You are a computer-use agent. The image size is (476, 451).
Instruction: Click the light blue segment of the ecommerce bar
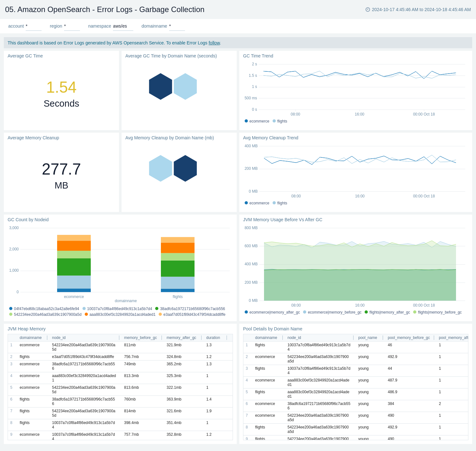click(74, 282)
